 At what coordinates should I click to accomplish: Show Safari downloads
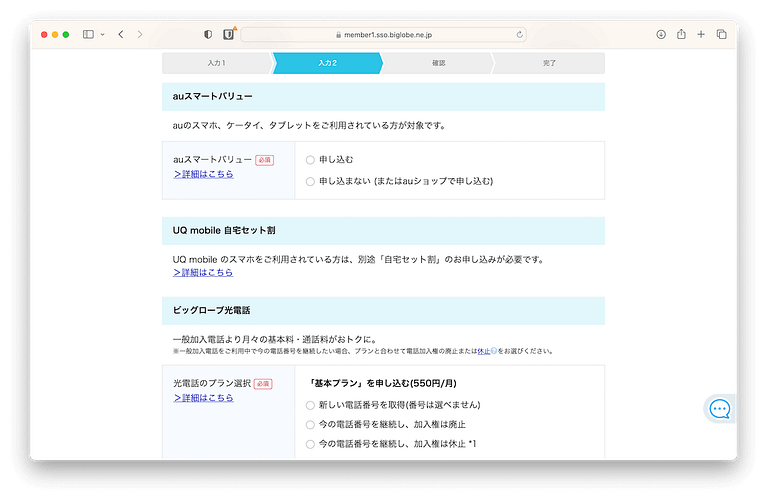661,34
